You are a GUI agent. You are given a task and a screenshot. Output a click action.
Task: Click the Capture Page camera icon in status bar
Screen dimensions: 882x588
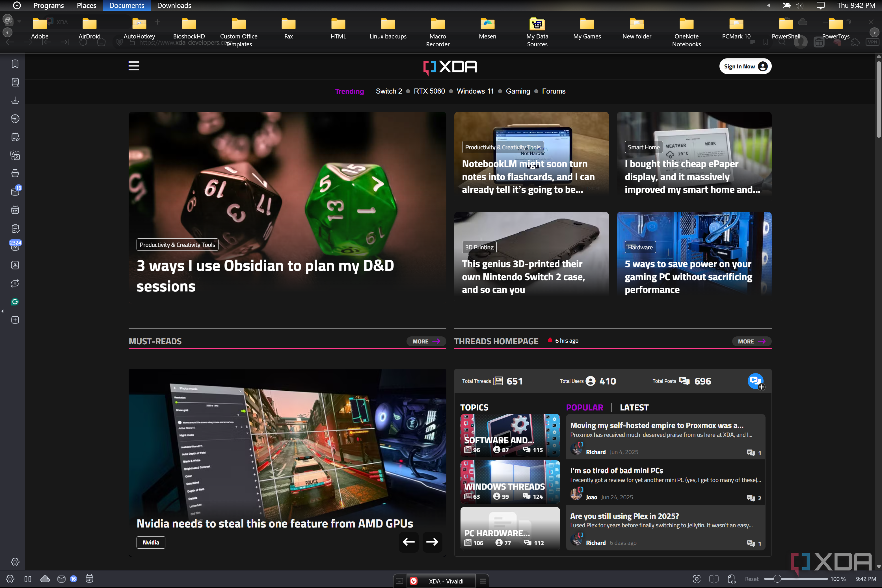(x=696, y=579)
